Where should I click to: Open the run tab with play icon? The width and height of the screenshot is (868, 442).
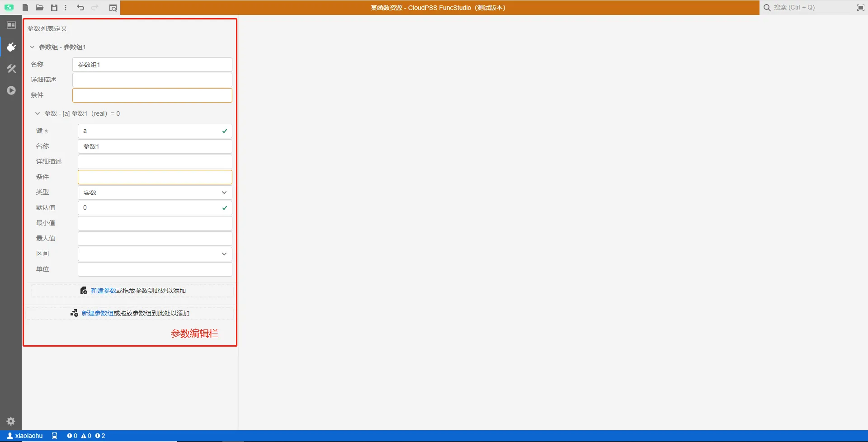[x=11, y=90]
